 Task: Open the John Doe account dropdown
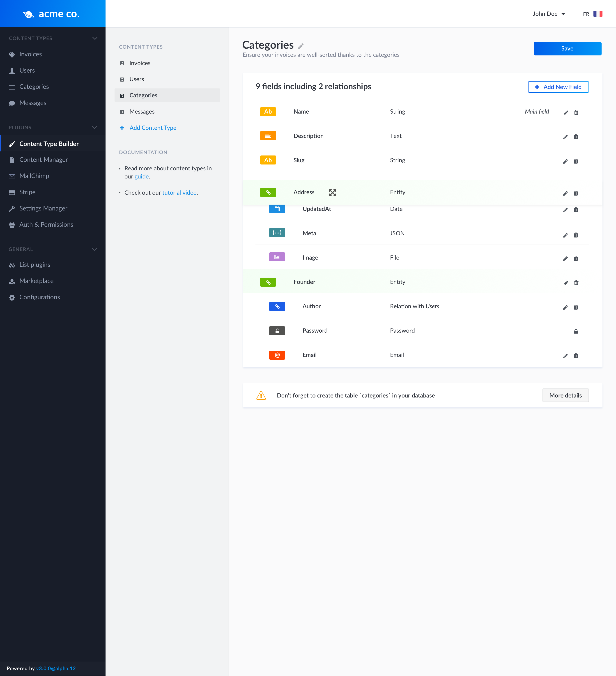[x=549, y=14]
